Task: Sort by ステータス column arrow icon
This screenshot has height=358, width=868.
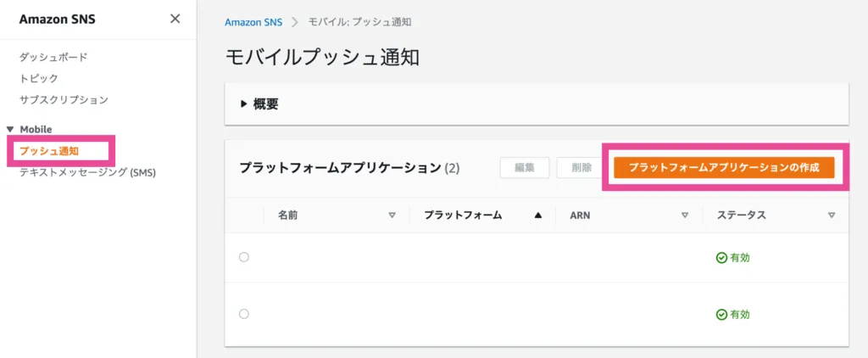Action: tap(832, 215)
